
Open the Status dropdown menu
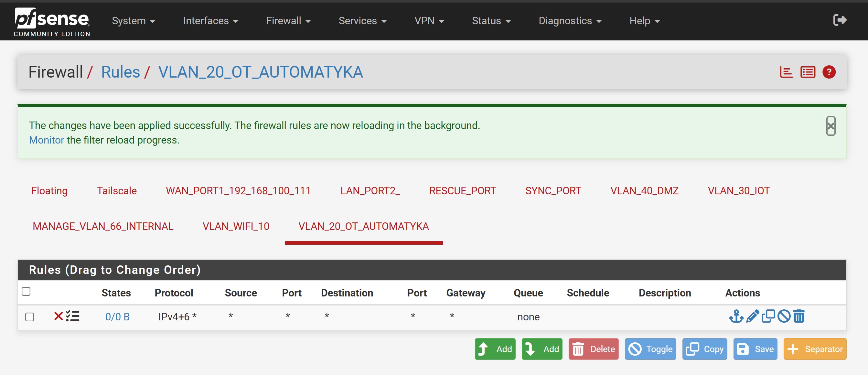coord(491,21)
